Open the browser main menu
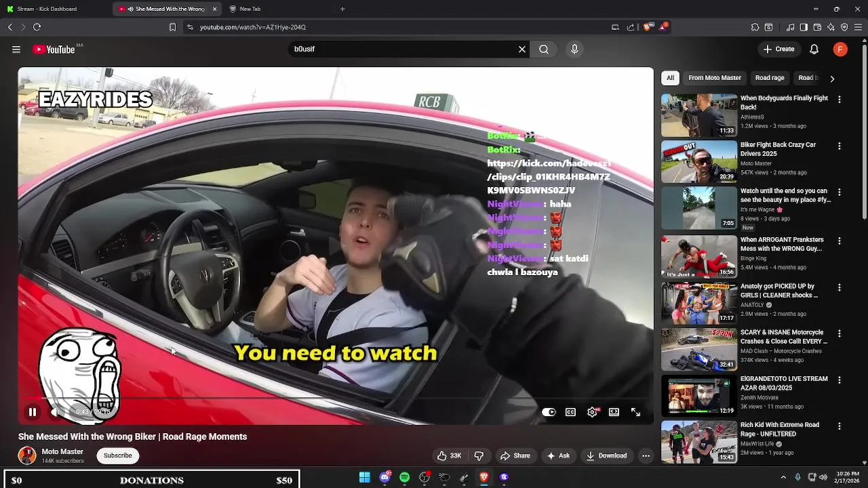Image resolution: width=868 pixels, height=488 pixels. pyautogui.click(x=859, y=27)
